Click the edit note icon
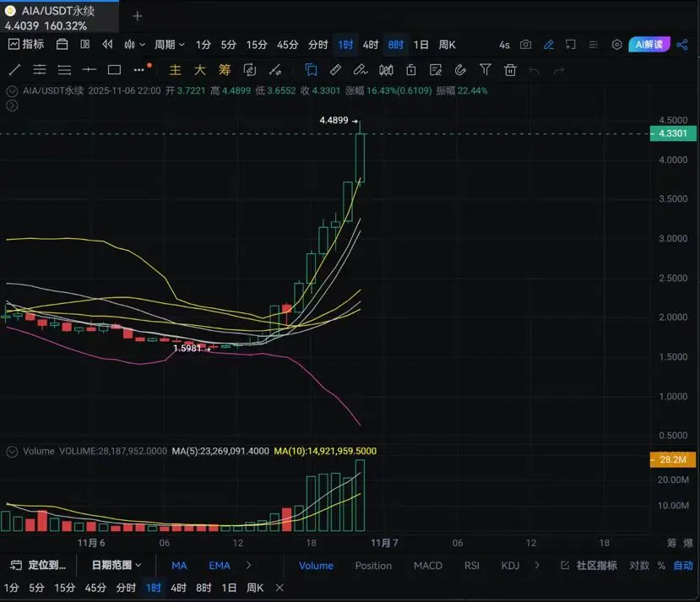The height and width of the screenshot is (602, 700). (x=435, y=69)
